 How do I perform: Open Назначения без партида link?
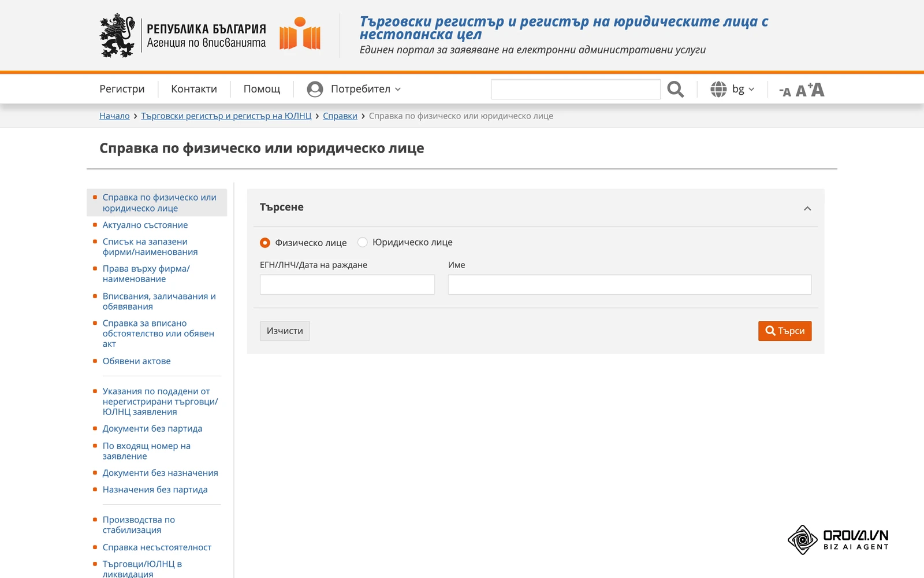[x=155, y=489]
